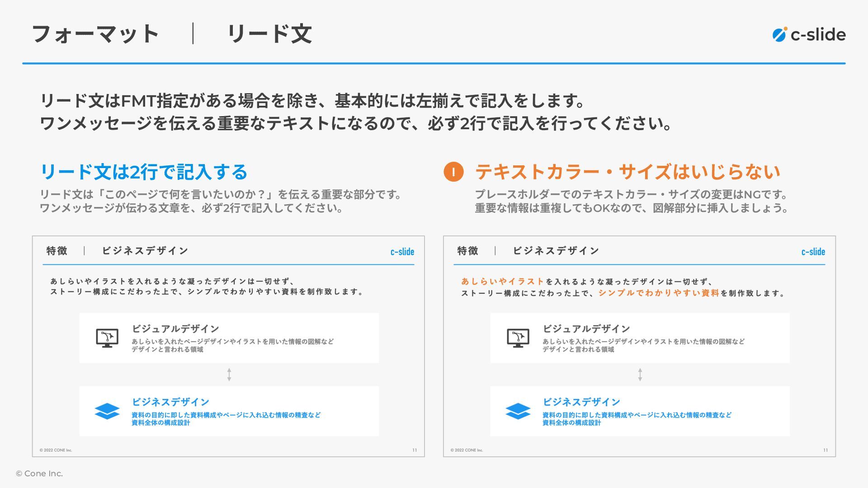This screenshot has height=488, width=868.
Task: Click blue layers icon in left example
Action: [x=107, y=411]
